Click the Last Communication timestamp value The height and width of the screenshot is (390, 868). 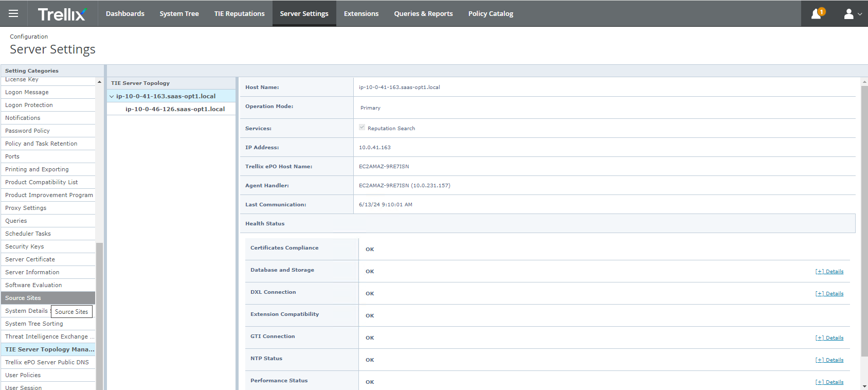(386, 205)
